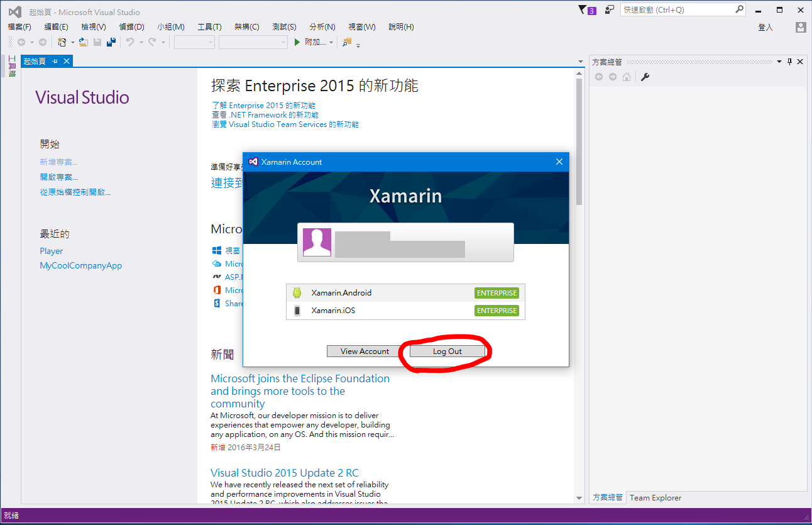Start debugging with the green play icon
Image resolution: width=812 pixels, height=525 pixels.
point(297,42)
